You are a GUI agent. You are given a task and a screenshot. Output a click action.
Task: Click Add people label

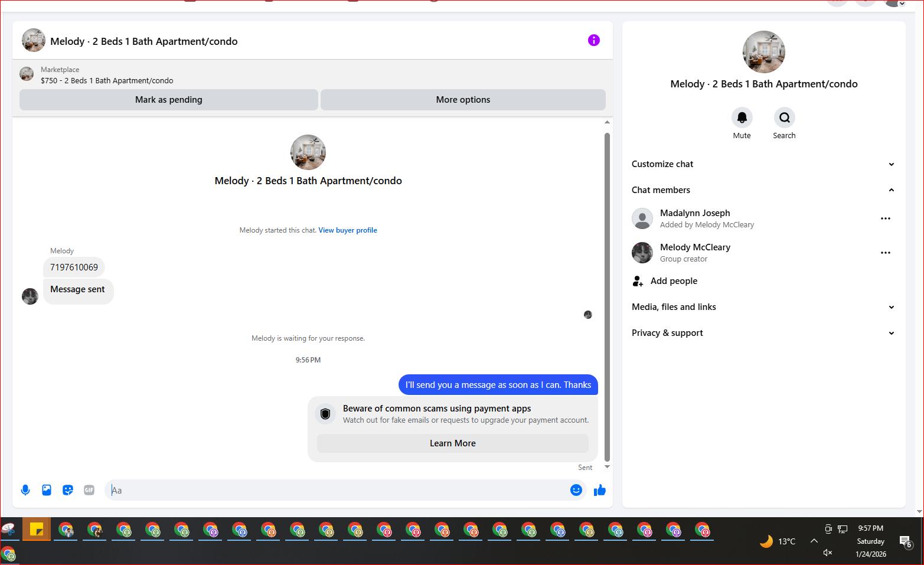[x=674, y=281]
